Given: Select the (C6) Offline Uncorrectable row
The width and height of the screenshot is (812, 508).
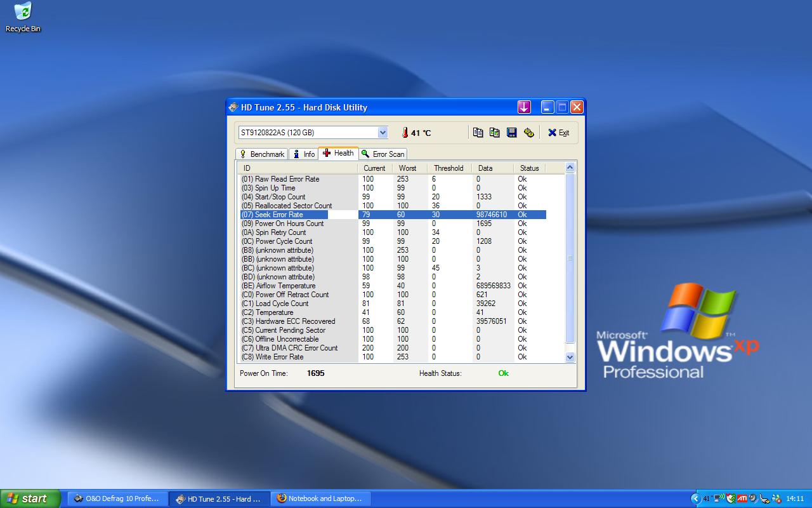Looking at the screenshot, I should coord(393,339).
